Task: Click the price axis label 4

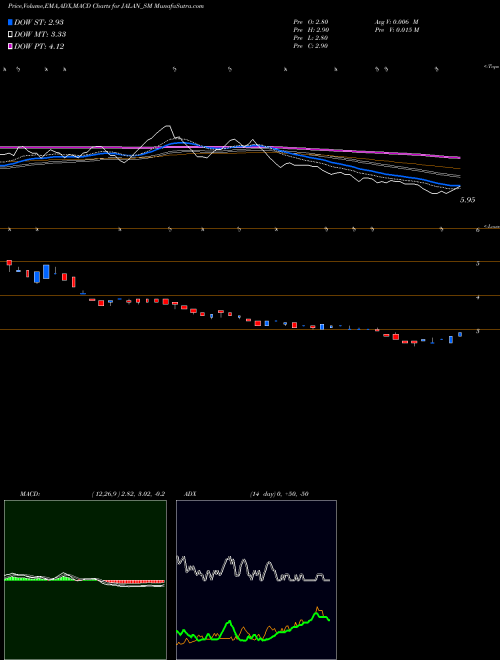Action: [478, 298]
